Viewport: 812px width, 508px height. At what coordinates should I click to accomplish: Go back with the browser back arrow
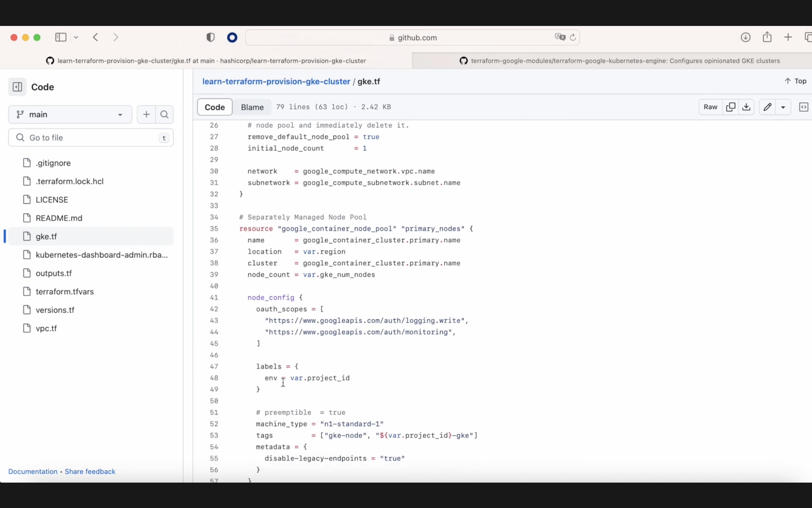pos(96,37)
